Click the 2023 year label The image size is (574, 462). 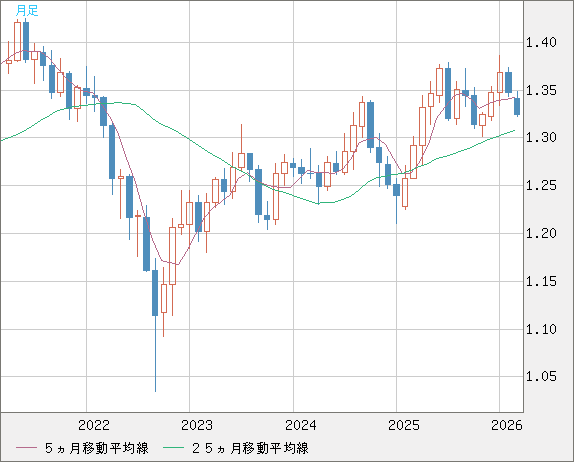(197, 425)
